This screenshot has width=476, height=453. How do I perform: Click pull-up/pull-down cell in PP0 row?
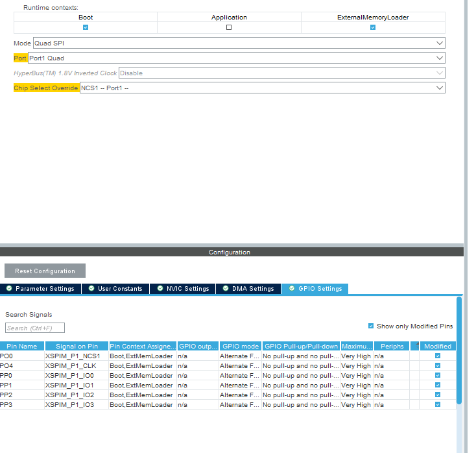(301, 375)
